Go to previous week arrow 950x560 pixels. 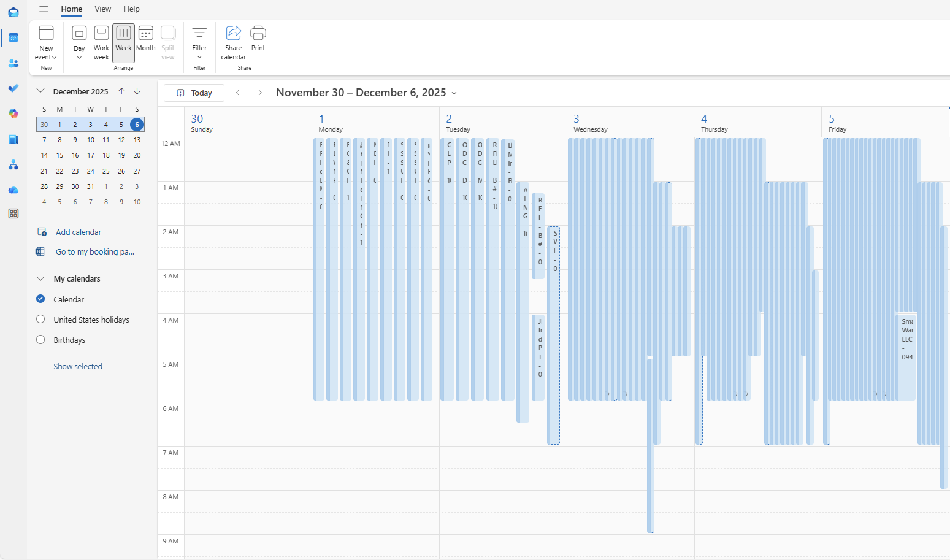238,93
